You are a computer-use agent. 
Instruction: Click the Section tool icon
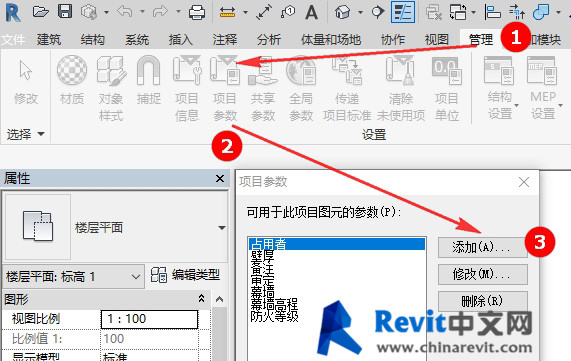coord(378,12)
